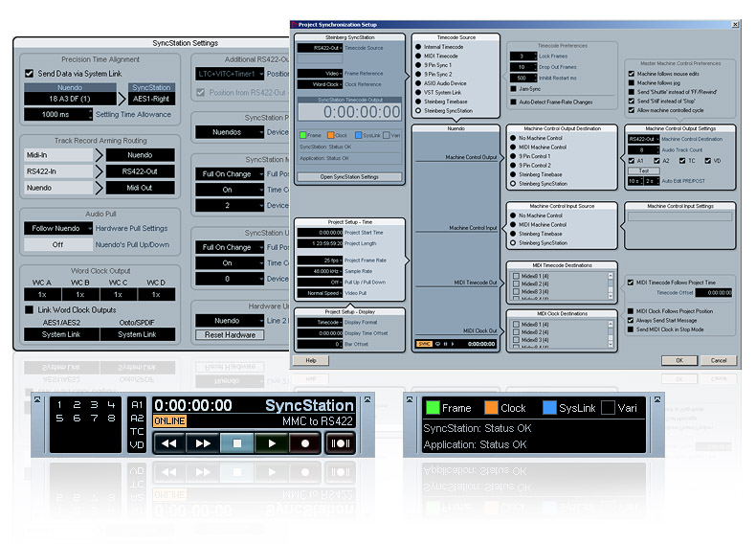Toggle Link Word Clock Outputs checkbox
The height and width of the screenshot is (544, 756).
pos(30,310)
